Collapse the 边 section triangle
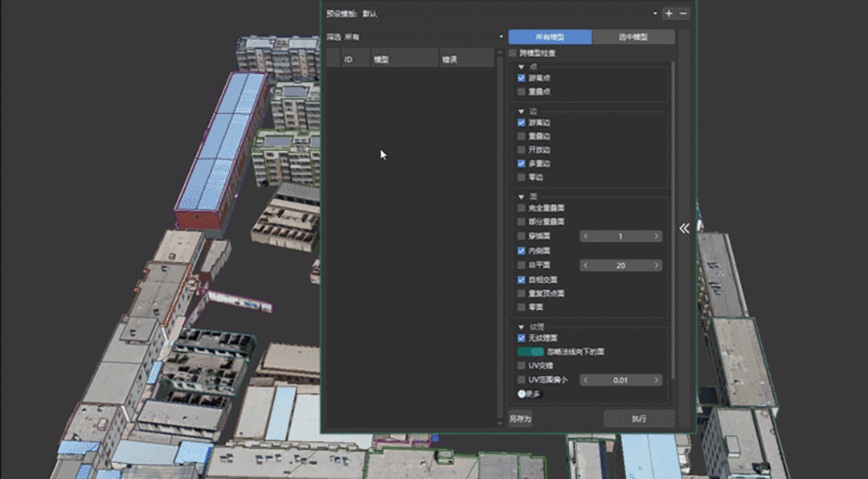This screenshot has height=479, width=868. 522,111
